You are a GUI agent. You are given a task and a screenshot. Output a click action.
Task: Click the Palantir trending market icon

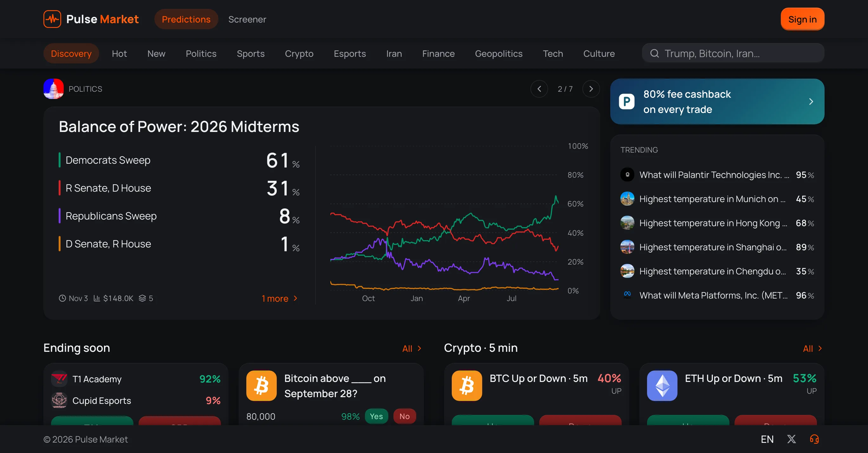coord(627,174)
